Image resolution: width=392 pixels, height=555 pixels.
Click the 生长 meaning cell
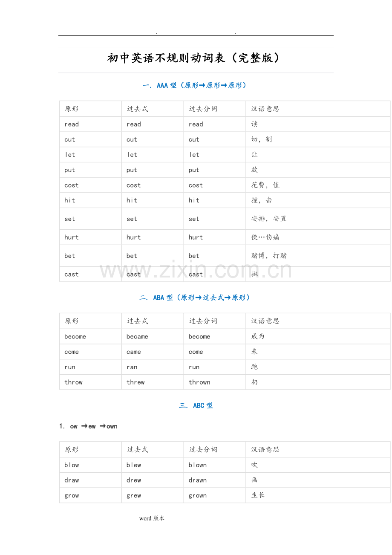coord(318,495)
